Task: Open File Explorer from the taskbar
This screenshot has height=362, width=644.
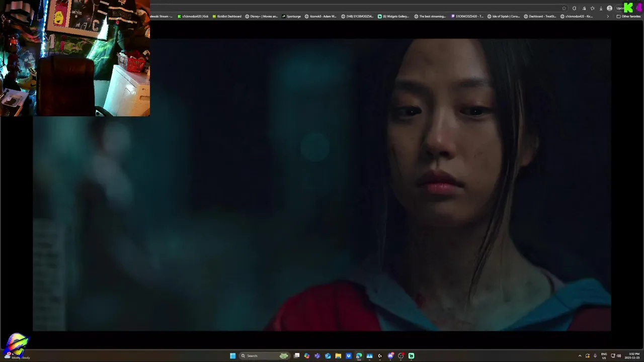Action: click(338, 356)
